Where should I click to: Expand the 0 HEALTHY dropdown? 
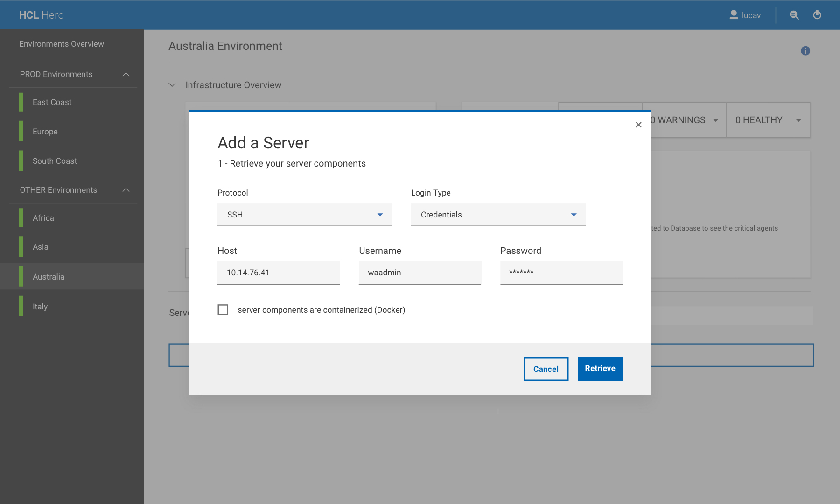pyautogui.click(x=798, y=120)
